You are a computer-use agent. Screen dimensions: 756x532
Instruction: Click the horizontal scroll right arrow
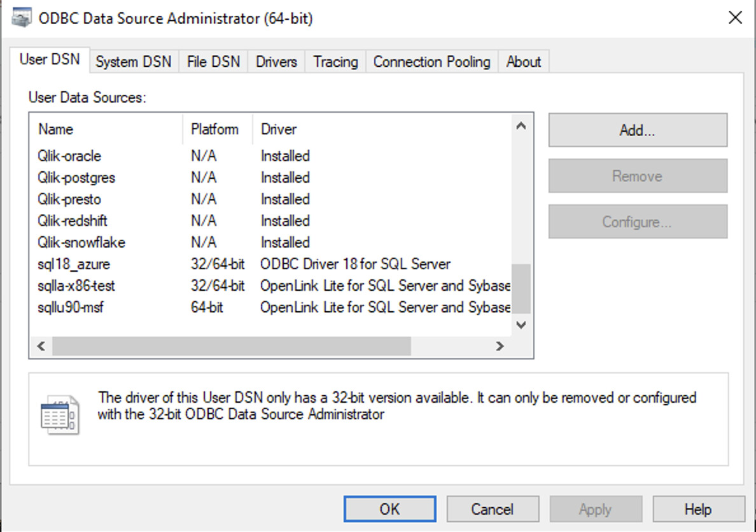[500, 346]
